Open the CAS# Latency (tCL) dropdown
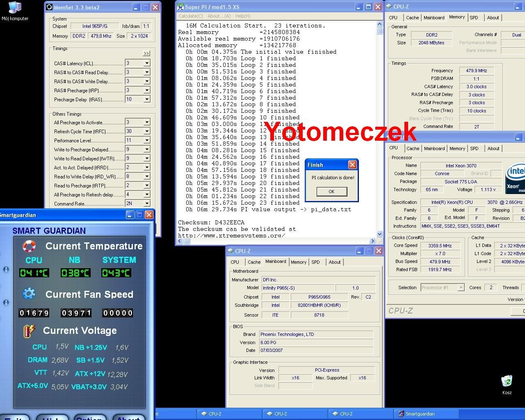 [146, 63]
